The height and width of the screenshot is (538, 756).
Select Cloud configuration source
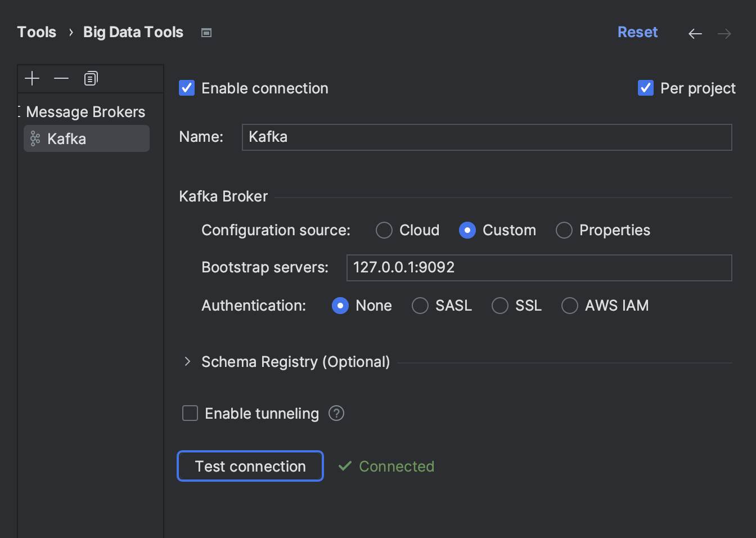click(384, 230)
